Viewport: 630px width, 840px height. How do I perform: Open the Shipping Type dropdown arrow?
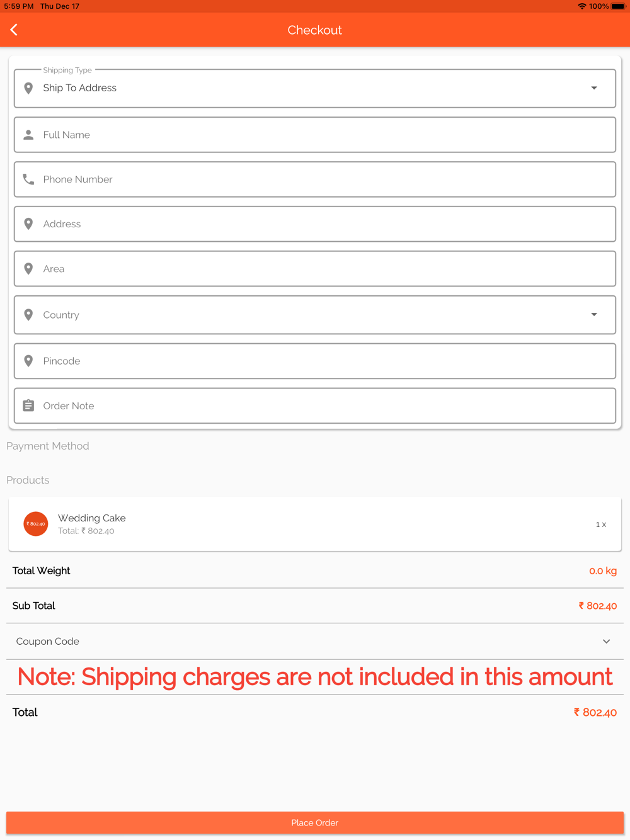click(x=594, y=88)
